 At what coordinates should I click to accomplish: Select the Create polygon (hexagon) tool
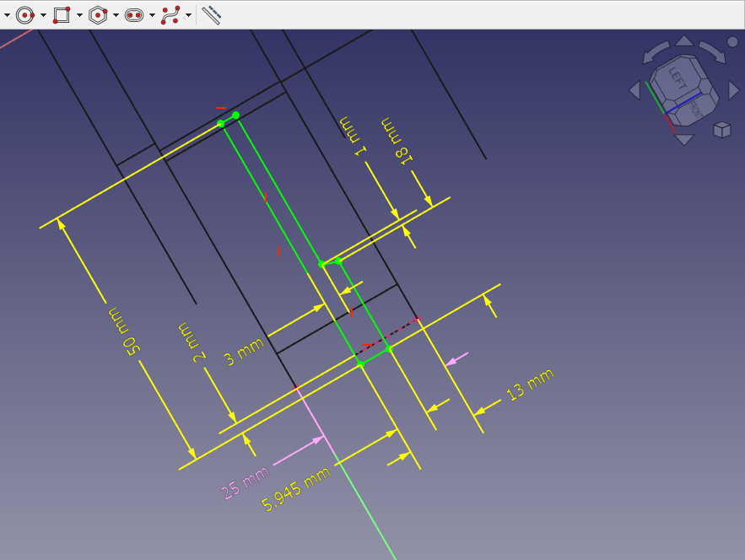(98, 14)
